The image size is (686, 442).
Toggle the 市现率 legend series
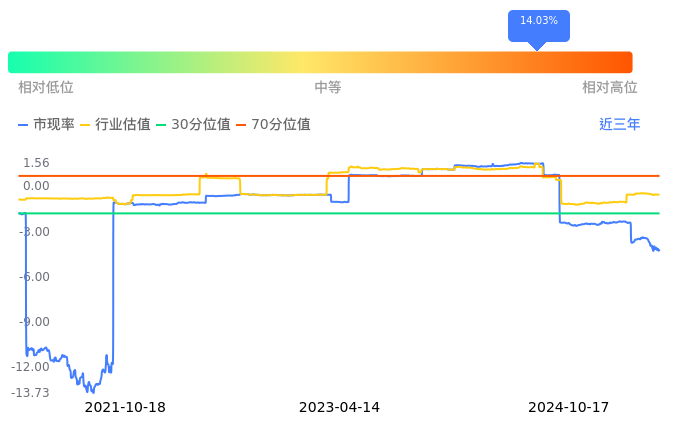47,125
